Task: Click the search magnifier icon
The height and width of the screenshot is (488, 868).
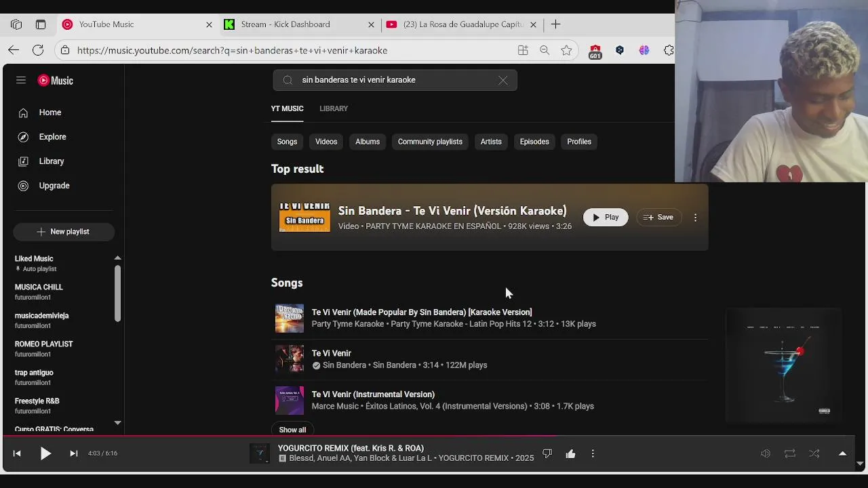Action: (x=288, y=80)
